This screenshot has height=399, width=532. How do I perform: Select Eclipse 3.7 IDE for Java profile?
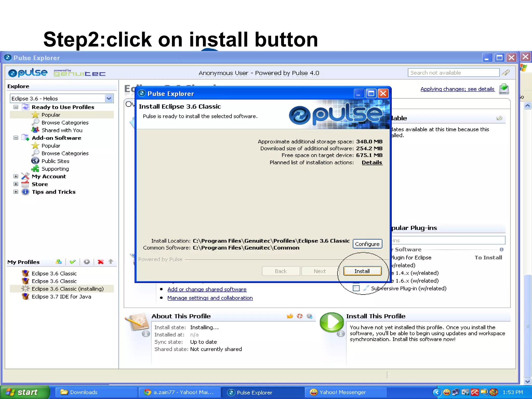61,296
